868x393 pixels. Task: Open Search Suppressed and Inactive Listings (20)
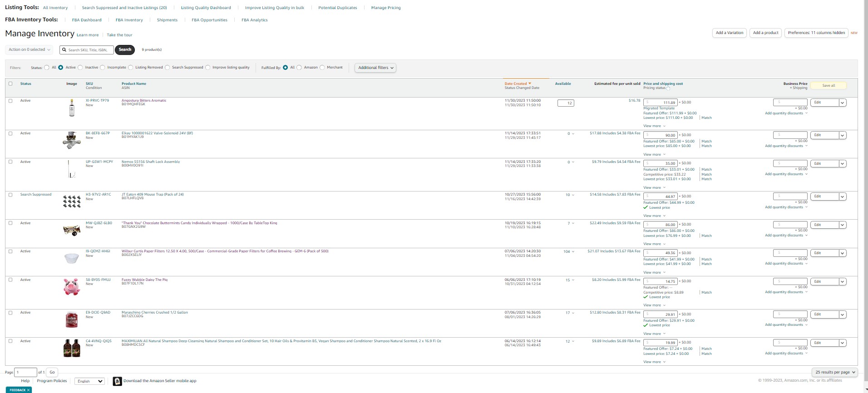tap(124, 8)
